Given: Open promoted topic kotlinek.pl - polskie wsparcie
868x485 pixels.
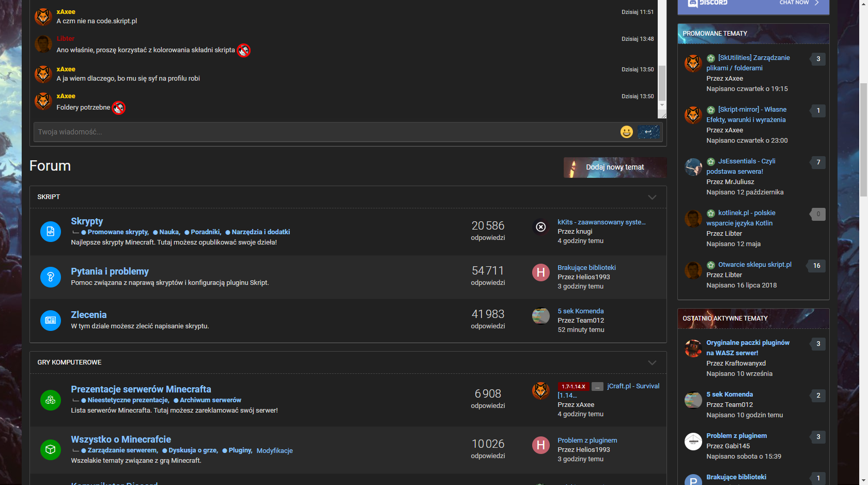Looking at the screenshot, I should point(741,218).
